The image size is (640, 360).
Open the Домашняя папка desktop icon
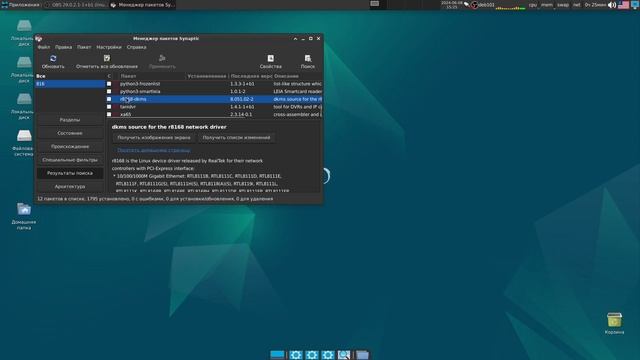pyautogui.click(x=24, y=216)
